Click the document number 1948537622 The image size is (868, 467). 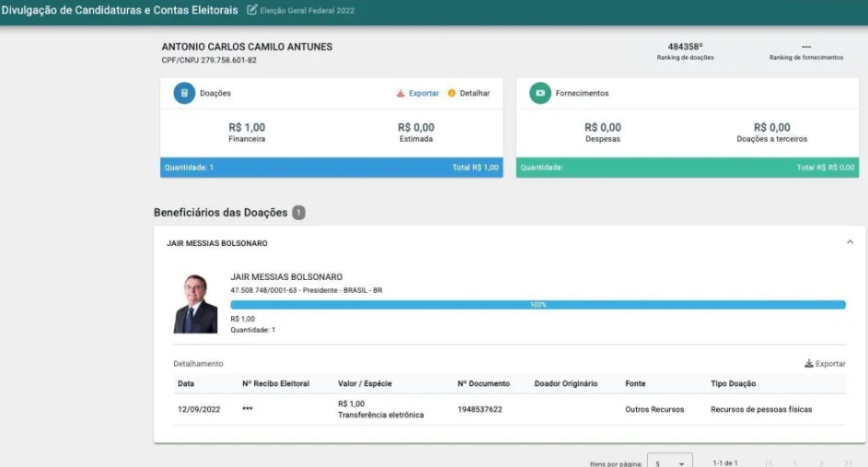point(480,409)
